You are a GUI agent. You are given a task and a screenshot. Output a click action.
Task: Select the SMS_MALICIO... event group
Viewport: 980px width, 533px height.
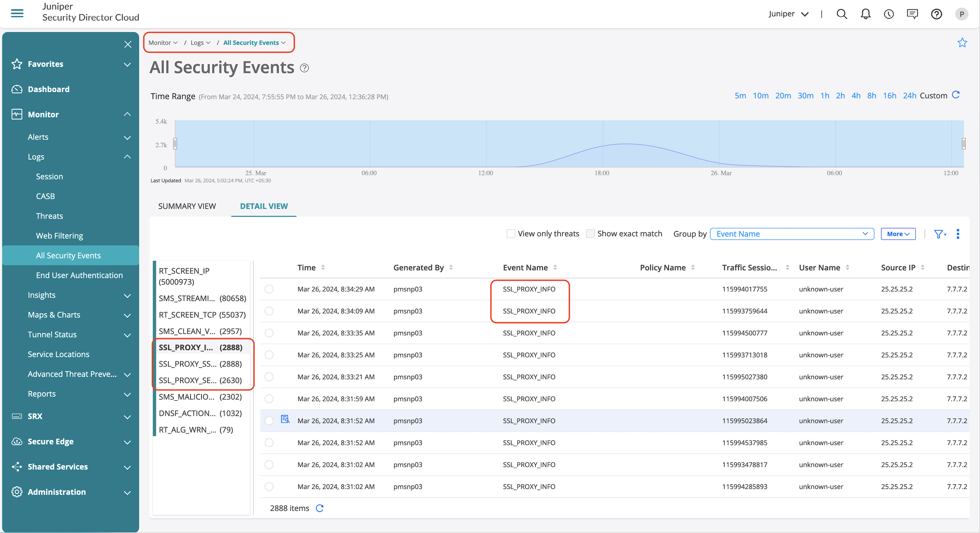click(x=200, y=397)
